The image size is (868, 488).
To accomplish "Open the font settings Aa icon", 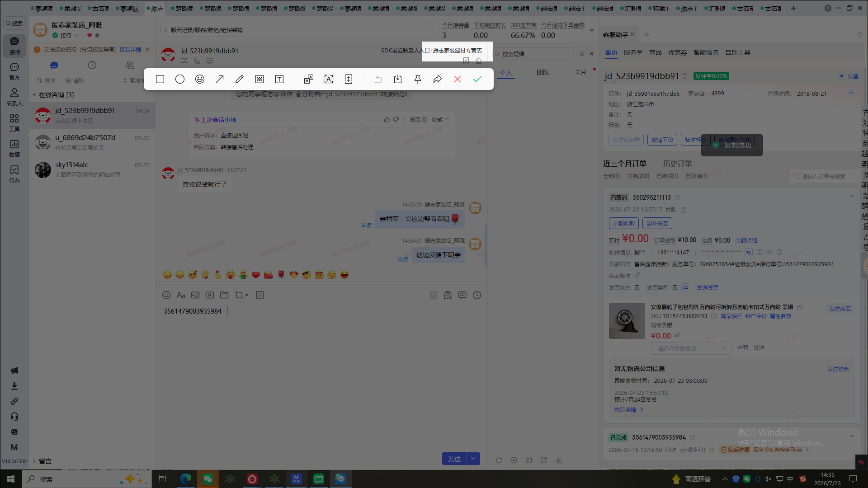I will [x=181, y=295].
